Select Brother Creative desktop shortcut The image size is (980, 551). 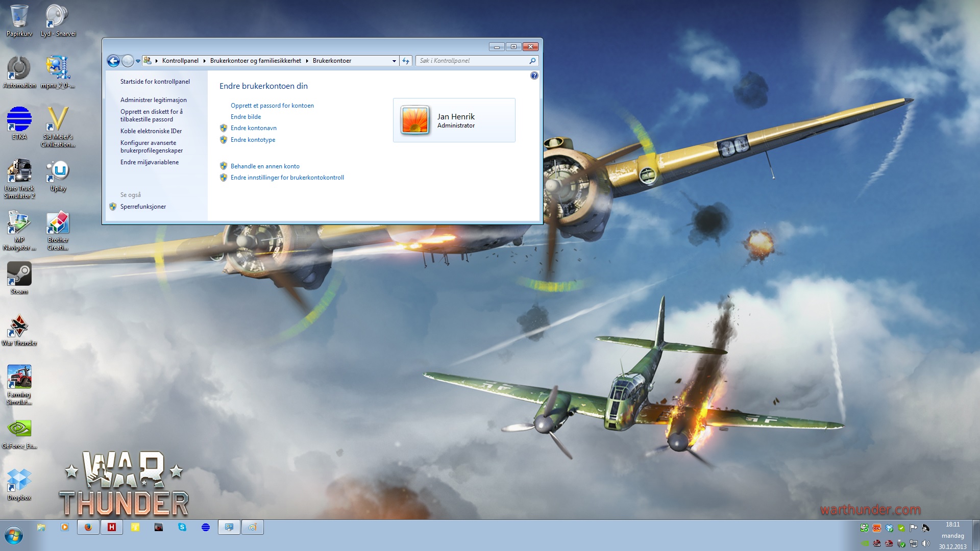[x=58, y=231]
